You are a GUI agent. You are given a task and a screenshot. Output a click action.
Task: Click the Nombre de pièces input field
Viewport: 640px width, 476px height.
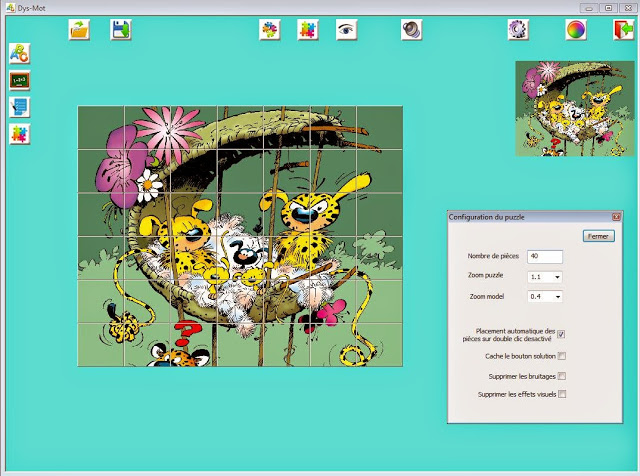(545, 257)
